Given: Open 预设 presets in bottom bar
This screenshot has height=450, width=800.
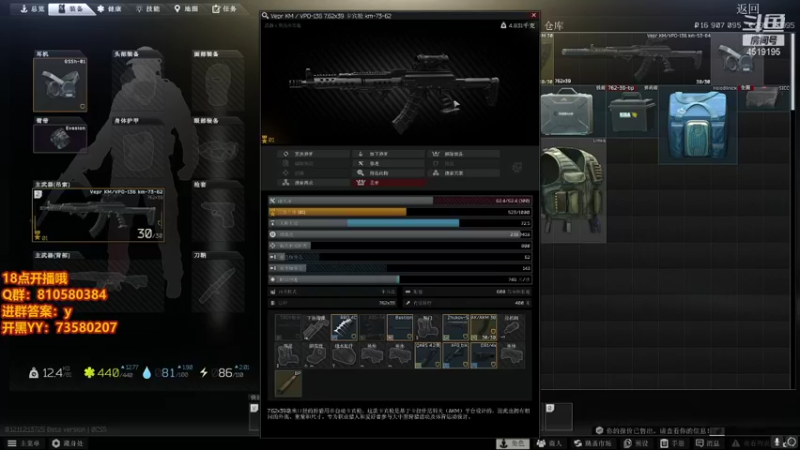Looking at the screenshot, I should coord(635,443).
